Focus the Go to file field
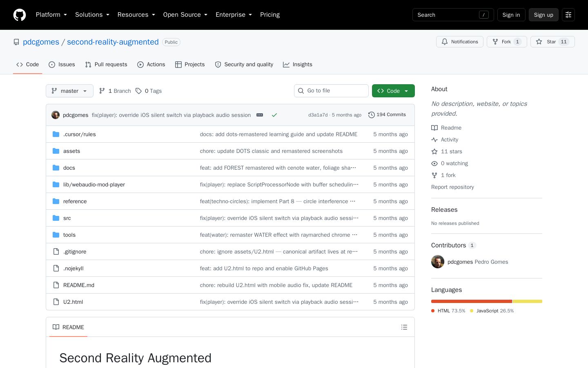 331,91
